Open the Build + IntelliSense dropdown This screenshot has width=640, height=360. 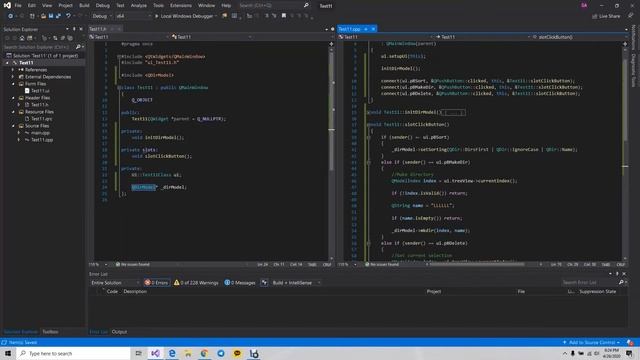[x=296, y=282]
